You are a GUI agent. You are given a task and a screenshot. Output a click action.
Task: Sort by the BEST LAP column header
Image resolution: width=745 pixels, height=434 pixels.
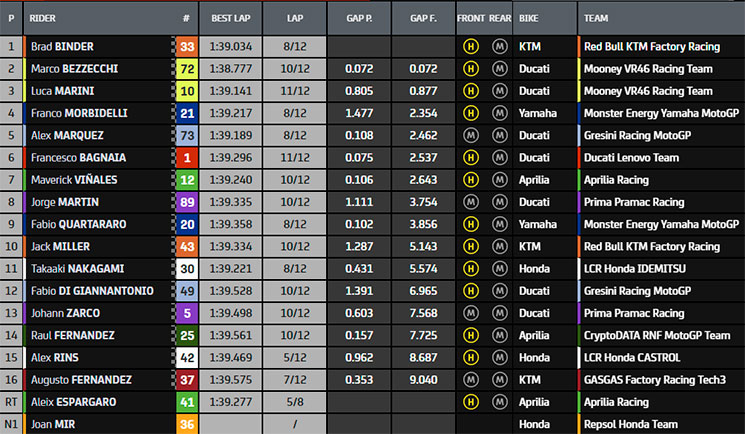click(230, 18)
